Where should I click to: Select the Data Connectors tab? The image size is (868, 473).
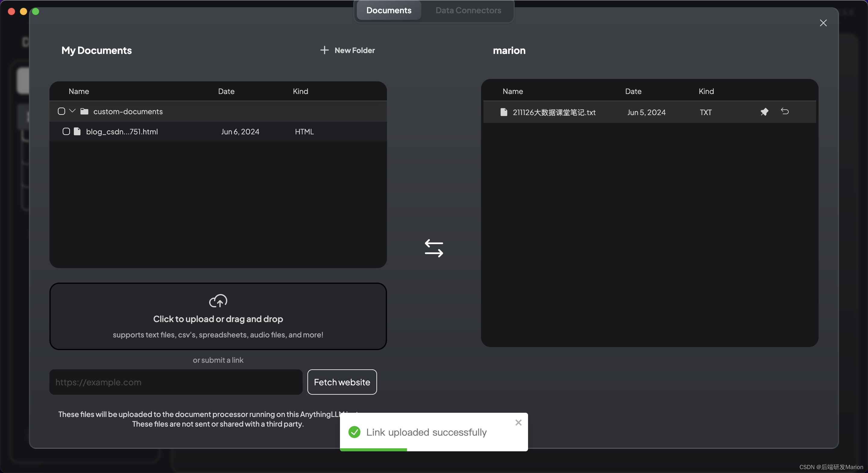pyautogui.click(x=468, y=11)
